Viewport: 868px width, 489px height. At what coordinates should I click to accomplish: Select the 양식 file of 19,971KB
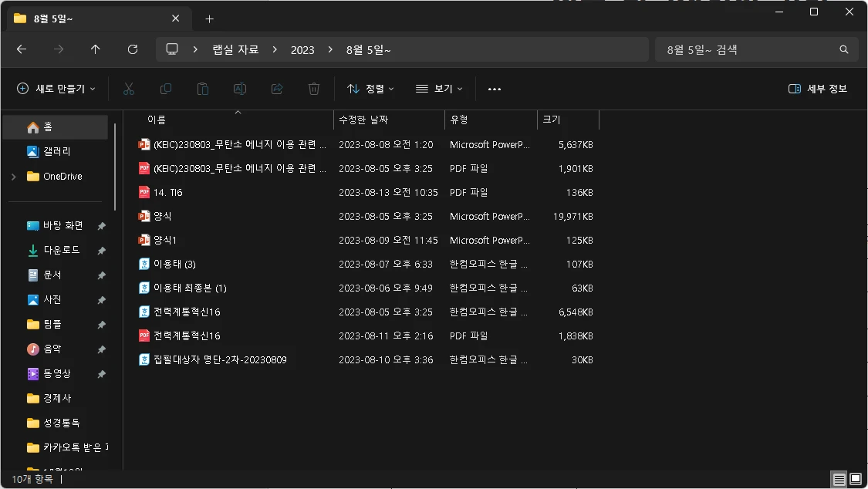click(366, 216)
